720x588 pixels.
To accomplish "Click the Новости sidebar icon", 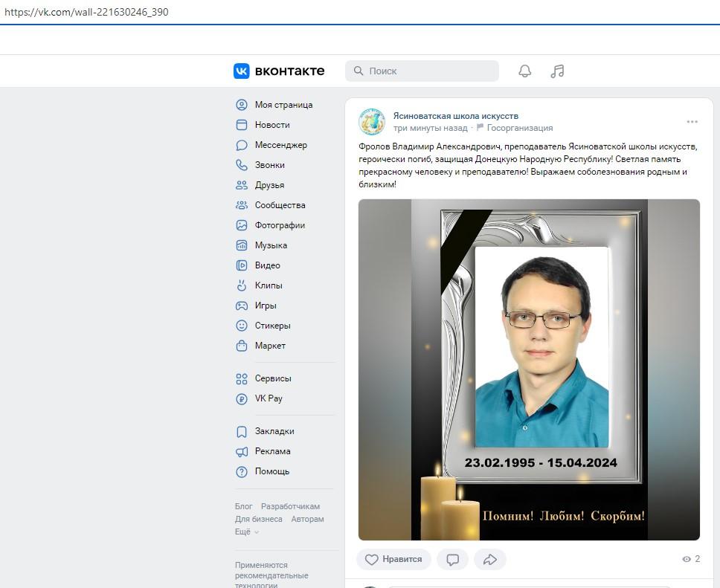I will click(x=242, y=125).
